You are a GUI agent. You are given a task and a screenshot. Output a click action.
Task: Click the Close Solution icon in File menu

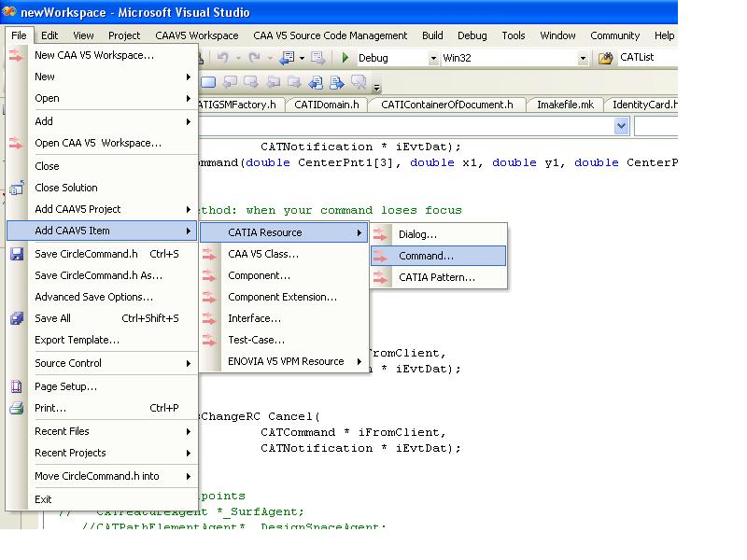pos(16,189)
